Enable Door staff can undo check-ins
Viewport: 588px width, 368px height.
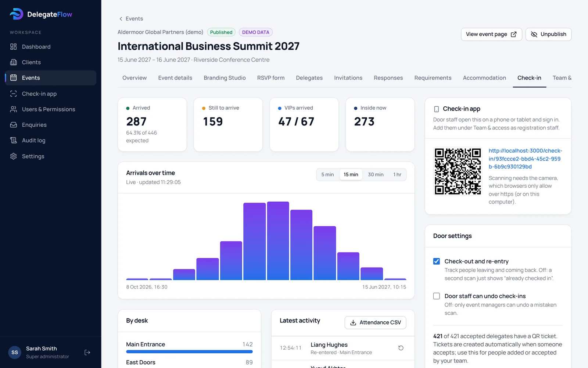click(x=437, y=296)
